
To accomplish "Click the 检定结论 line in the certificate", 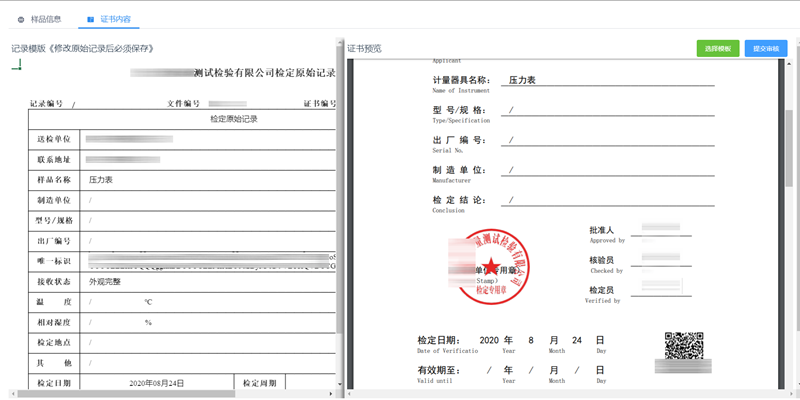I will click(x=608, y=200).
